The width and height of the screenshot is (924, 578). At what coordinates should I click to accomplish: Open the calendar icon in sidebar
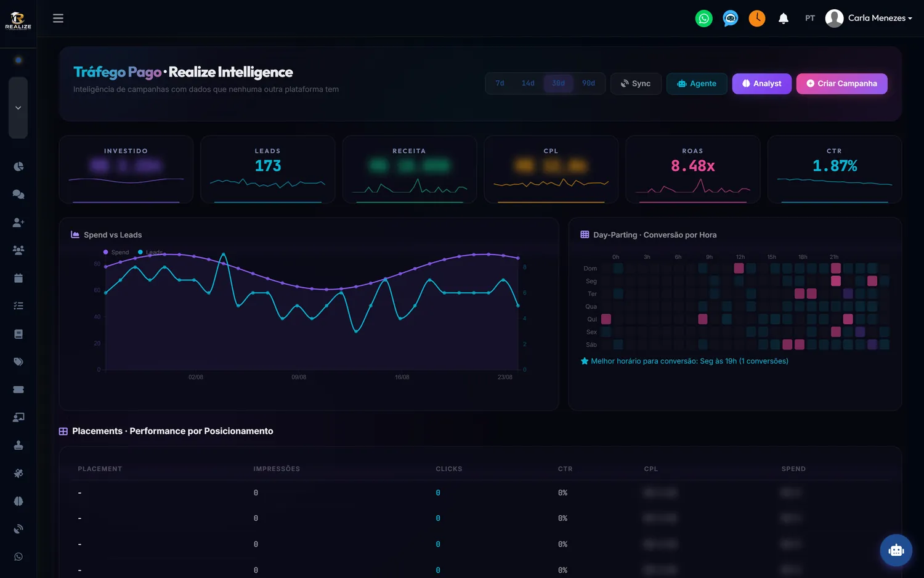(18, 278)
